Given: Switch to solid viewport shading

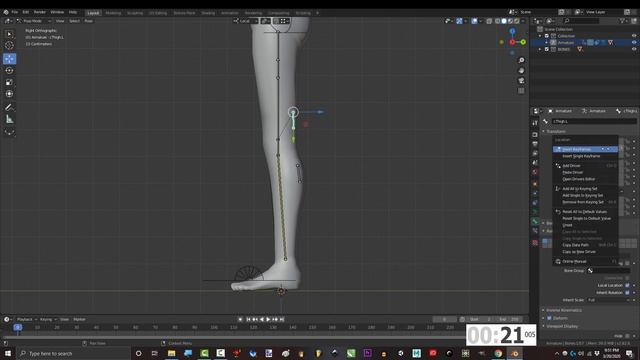Looking at the screenshot, I should click(x=504, y=21).
